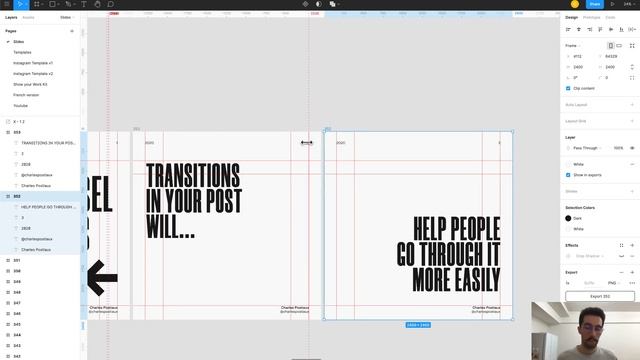Select the Comment tool
Image resolution: width=640 pixels, height=360 pixels.
[111, 4]
